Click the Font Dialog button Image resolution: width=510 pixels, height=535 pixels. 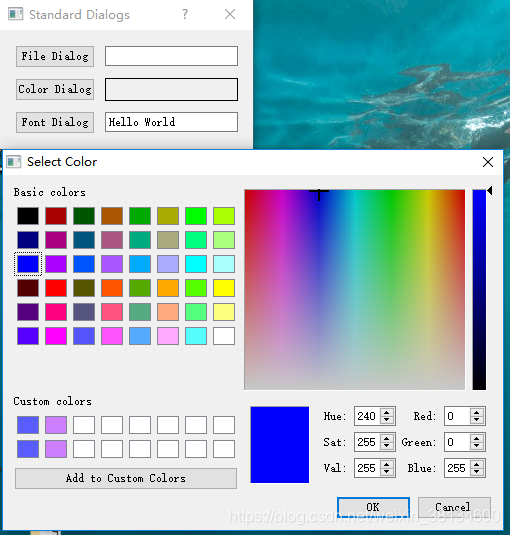pyautogui.click(x=55, y=122)
